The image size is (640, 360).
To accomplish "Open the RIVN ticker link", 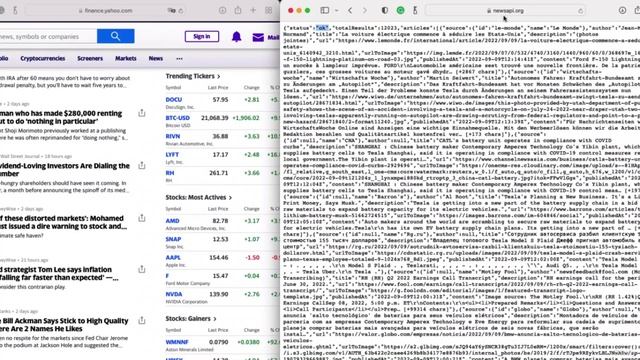I will click(173, 136).
